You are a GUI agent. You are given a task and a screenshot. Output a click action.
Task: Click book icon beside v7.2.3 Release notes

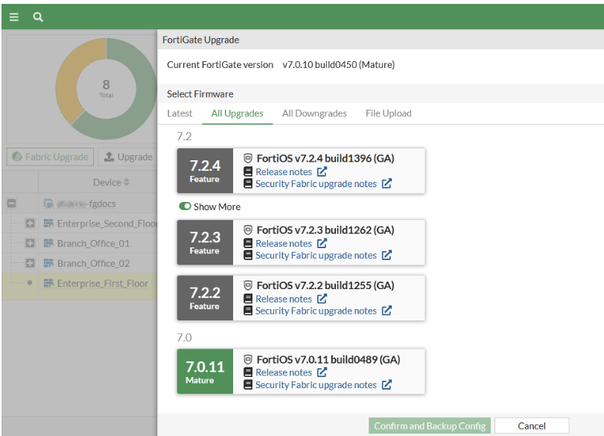pyautogui.click(x=248, y=243)
